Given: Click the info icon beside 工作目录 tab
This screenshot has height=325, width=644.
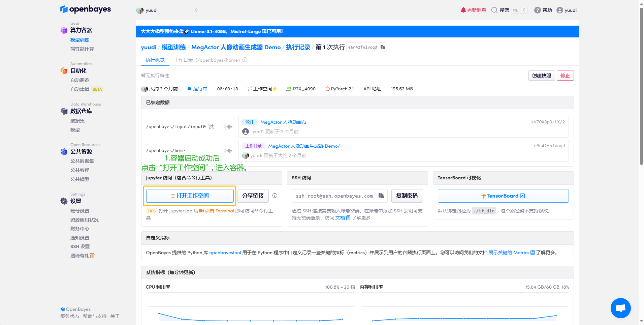Looking at the screenshot, I should point(245,60).
